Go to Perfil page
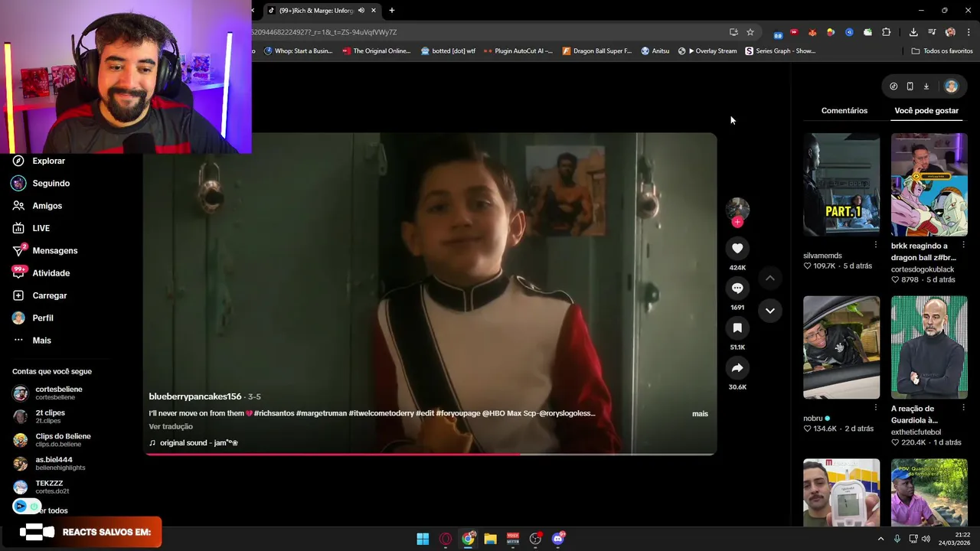This screenshot has height=551, width=980. (x=34, y=318)
